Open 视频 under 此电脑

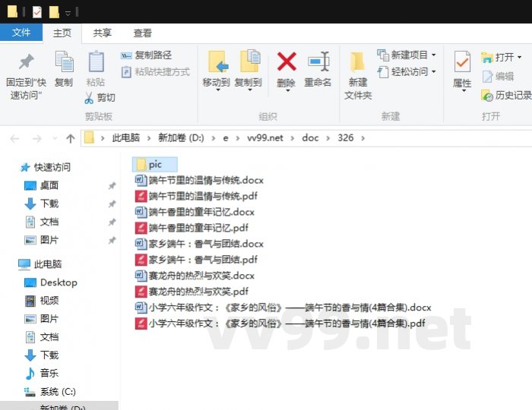pyautogui.click(x=42, y=301)
